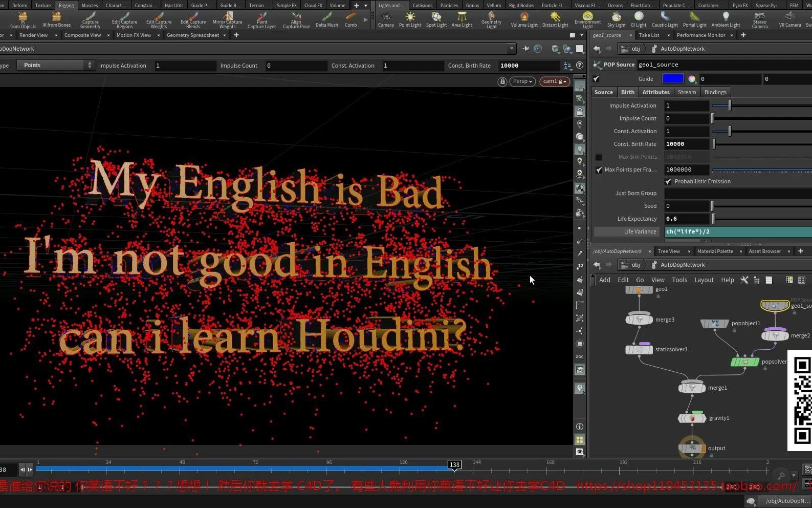Select the IK from Bones shelf tool
Image resolution: width=812 pixels, height=508 pixels.
[56, 20]
